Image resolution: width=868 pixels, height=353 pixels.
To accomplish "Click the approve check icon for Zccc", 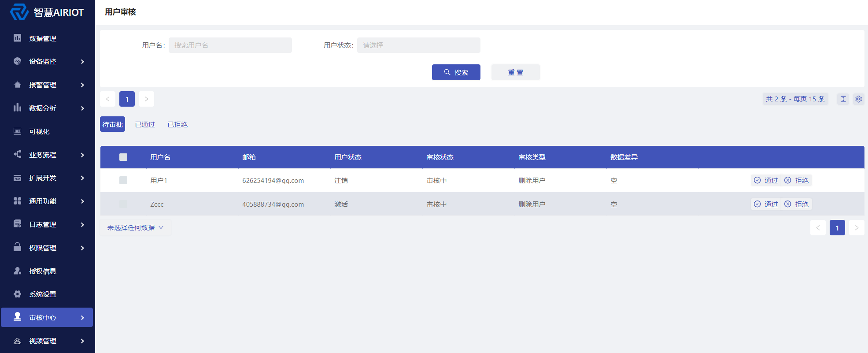I will coord(757,204).
